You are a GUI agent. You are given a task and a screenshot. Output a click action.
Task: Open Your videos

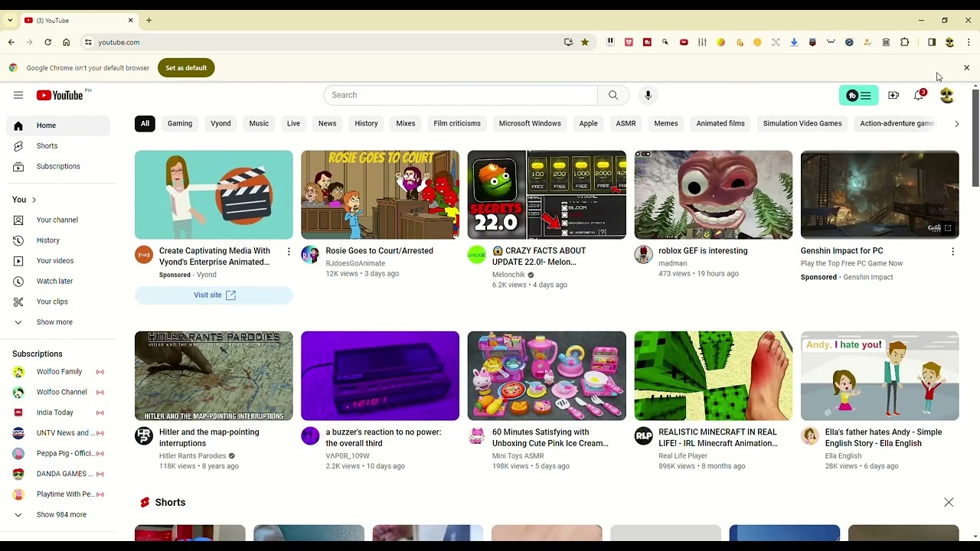58,261
